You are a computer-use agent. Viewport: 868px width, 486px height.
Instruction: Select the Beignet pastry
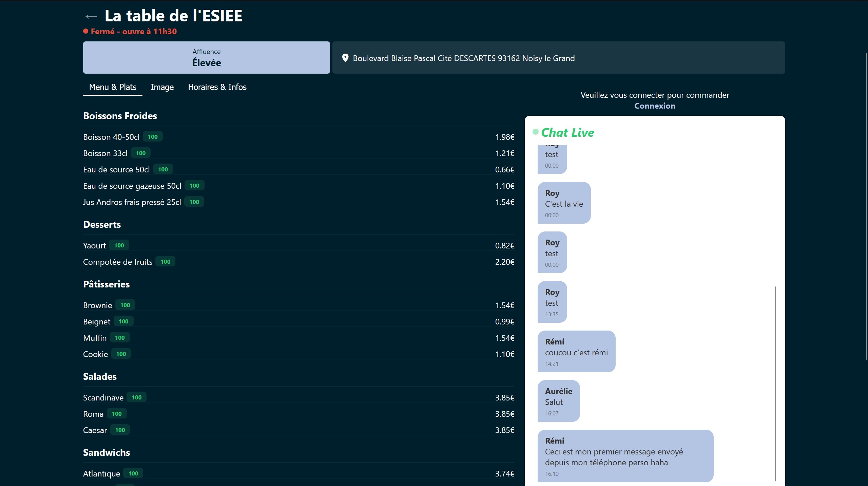pos(298,321)
